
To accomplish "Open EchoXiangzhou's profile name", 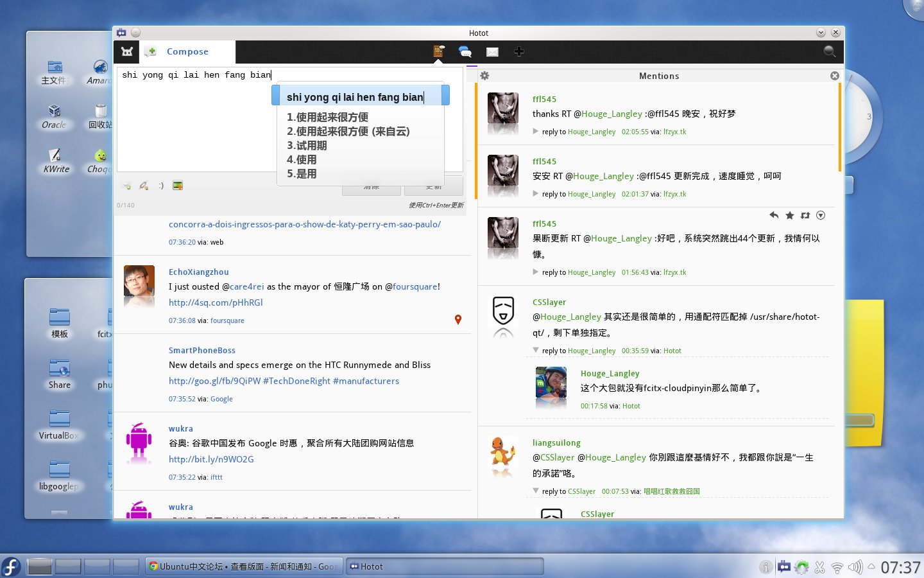I will click(x=199, y=272).
